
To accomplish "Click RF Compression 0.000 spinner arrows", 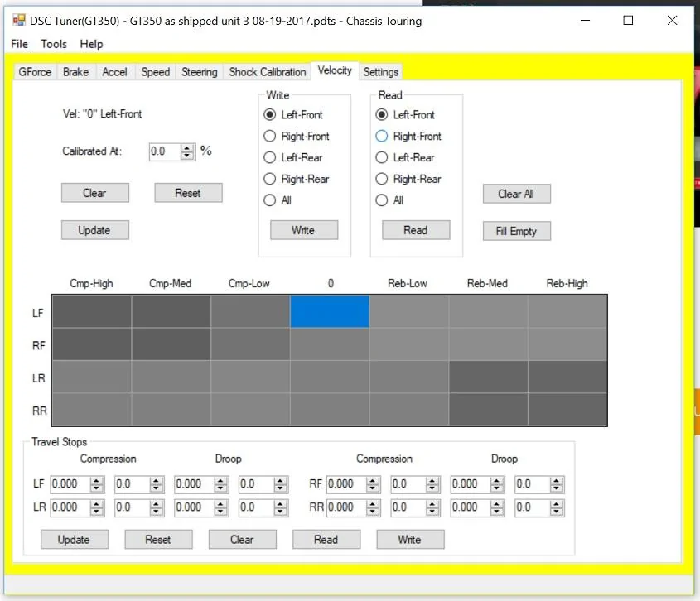I will click(x=373, y=484).
